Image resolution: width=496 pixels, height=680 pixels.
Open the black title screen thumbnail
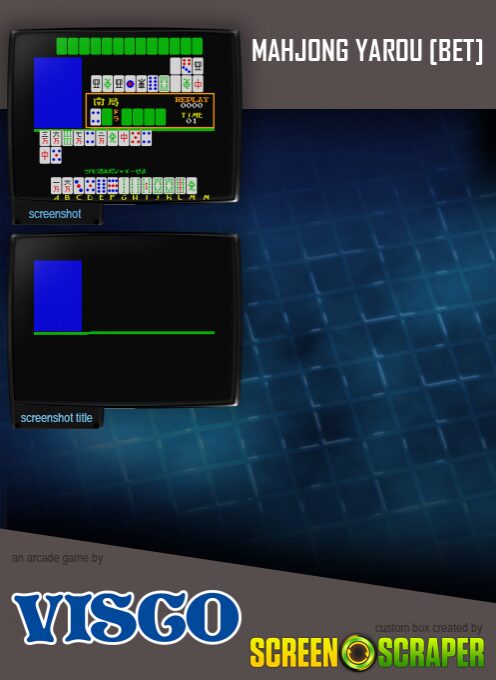pos(124,320)
